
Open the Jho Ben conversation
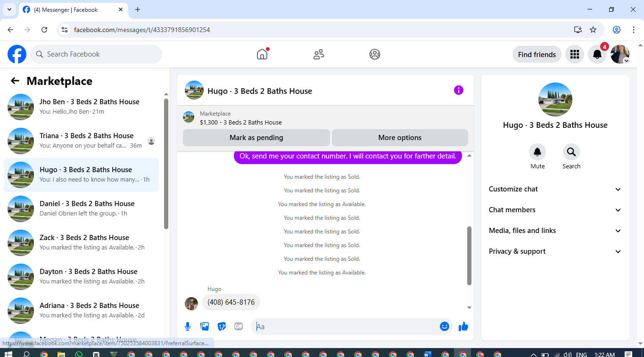[81, 107]
